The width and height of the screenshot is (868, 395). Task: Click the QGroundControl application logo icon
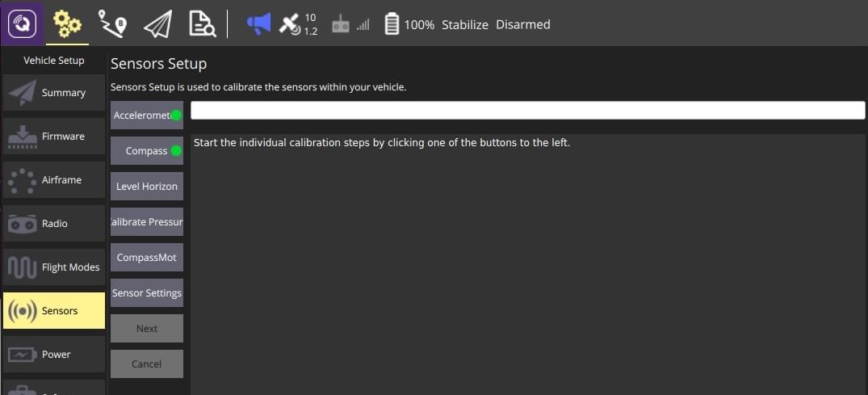(22, 23)
